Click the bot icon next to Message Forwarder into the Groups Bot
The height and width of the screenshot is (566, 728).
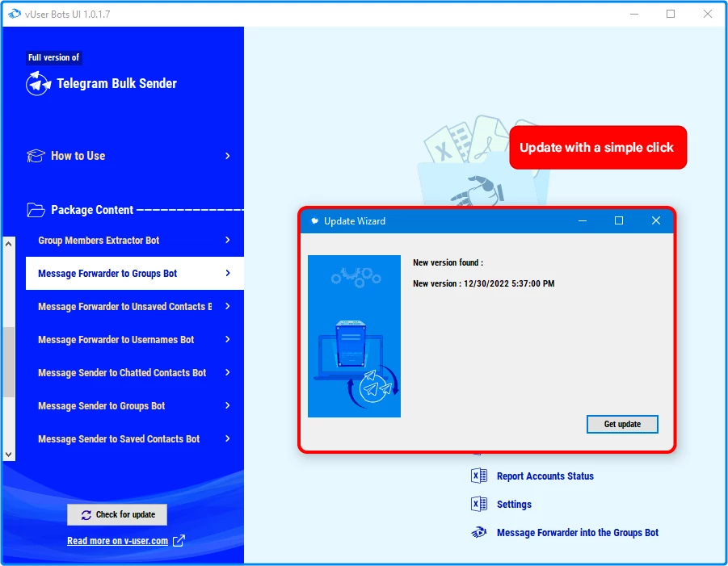pyautogui.click(x=478, y=533)
